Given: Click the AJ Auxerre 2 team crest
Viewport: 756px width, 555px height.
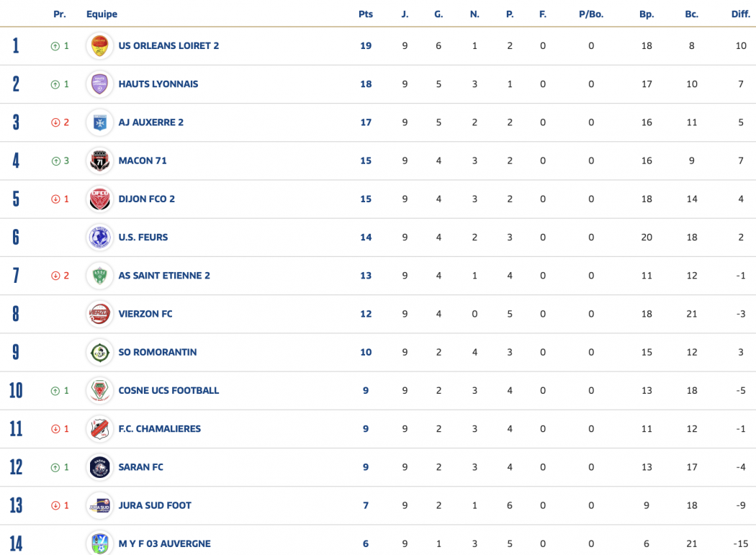Looking at the screenshot, I should tap(99, 122).
